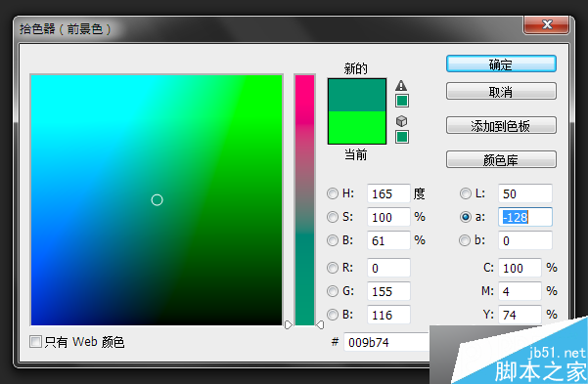The image size is (588, 384).
Task: Click the 取消 cancel button
Action: pos(501,91)
